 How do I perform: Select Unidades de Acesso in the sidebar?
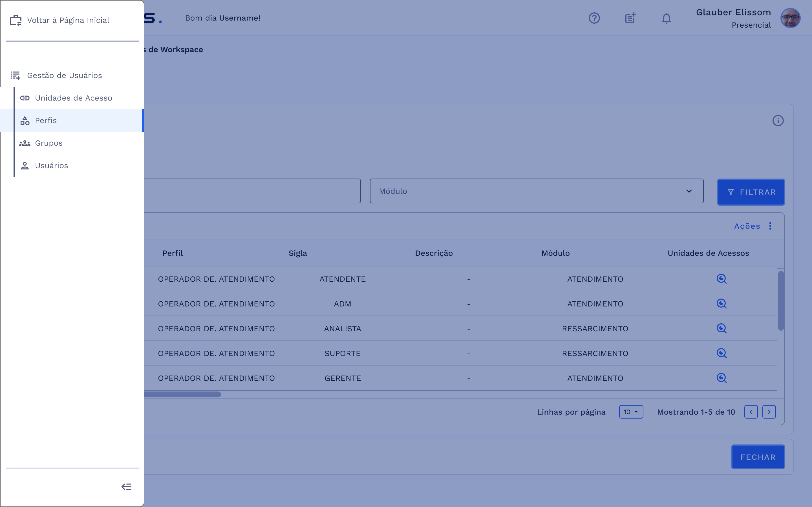(x=74, y=98)
